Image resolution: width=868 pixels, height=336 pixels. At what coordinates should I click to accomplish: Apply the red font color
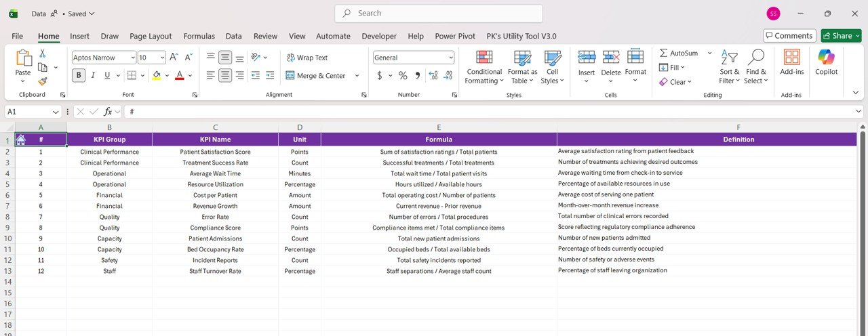click(179, 75)
